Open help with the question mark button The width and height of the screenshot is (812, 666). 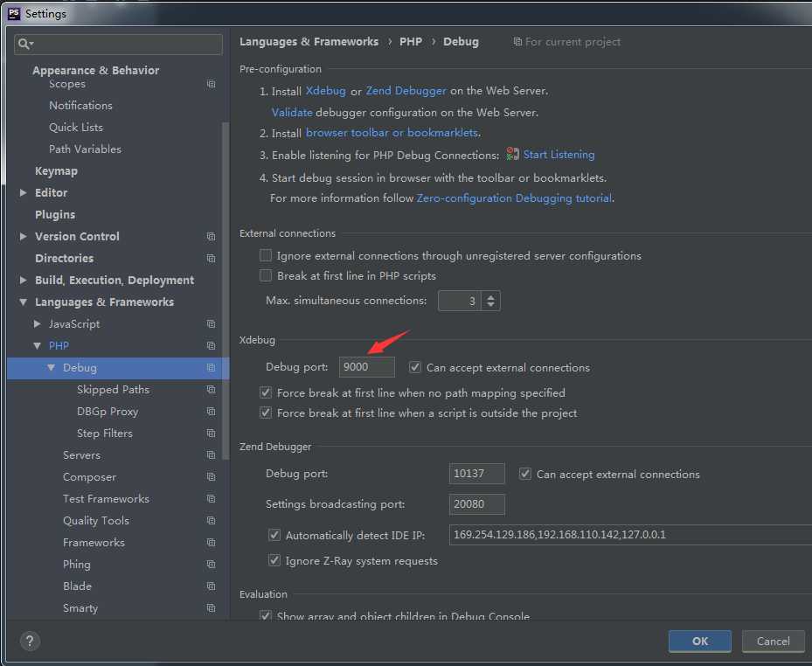pos(30,642)
